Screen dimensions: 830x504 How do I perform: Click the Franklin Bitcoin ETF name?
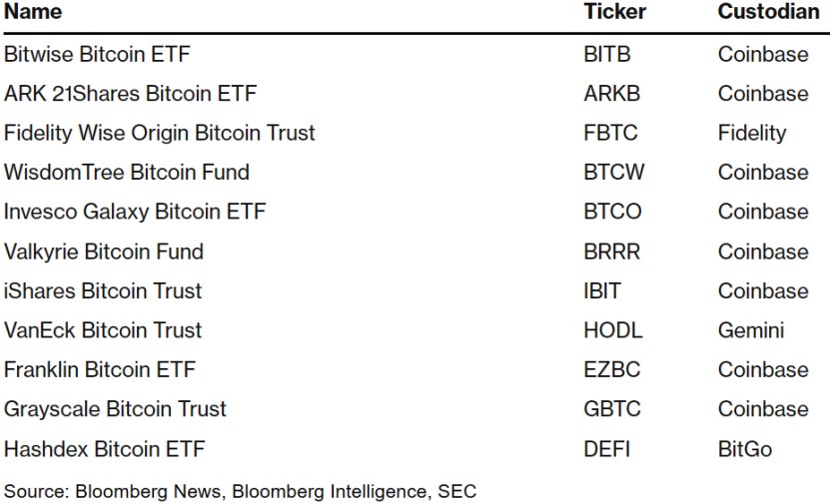pyautogui.click(x=100, y=370)
